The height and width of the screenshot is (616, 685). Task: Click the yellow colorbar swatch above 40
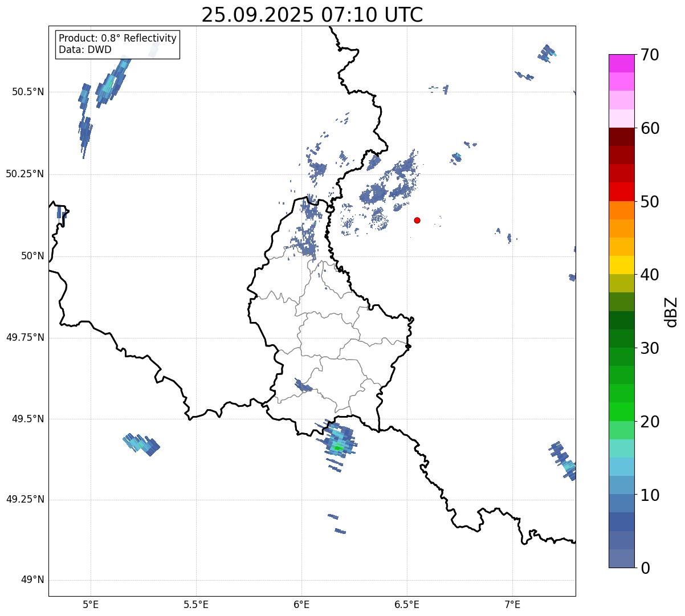(622, 265)
